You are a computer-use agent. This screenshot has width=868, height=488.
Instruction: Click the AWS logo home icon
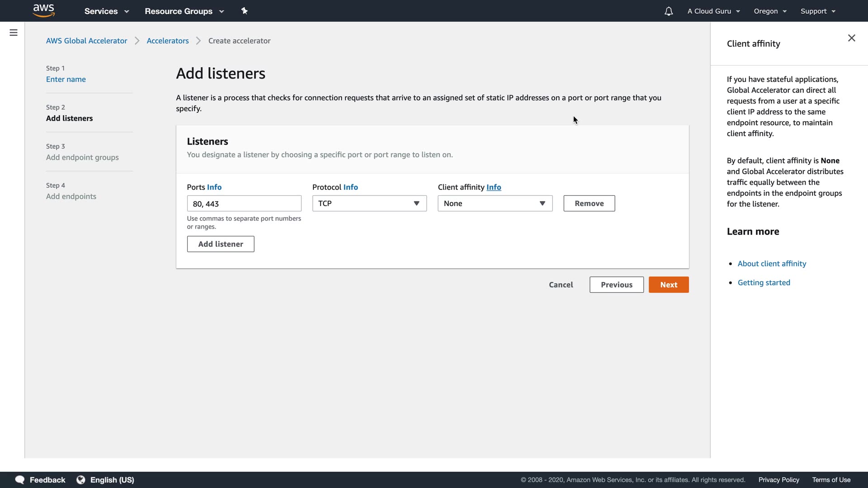pyautogui.click(x=44, y=10)
